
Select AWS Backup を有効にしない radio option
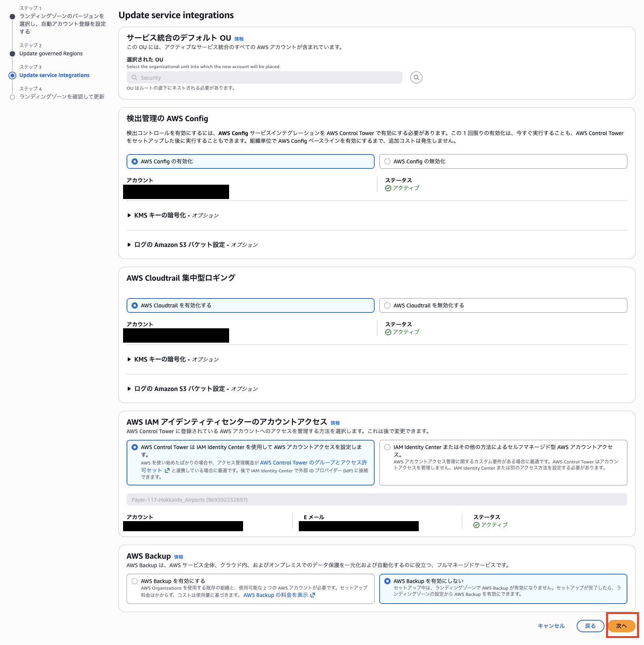pyautogui.click(x=503, y=589)
